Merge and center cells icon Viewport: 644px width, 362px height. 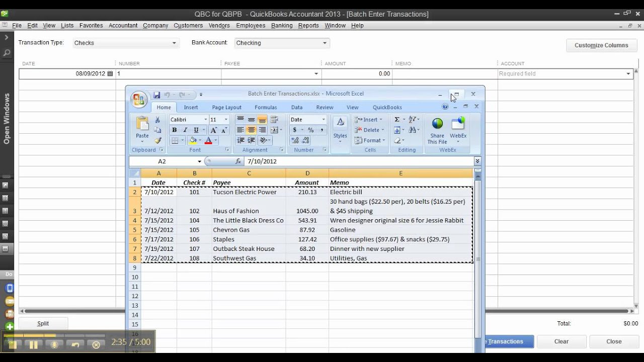click(x=274, y=130)
